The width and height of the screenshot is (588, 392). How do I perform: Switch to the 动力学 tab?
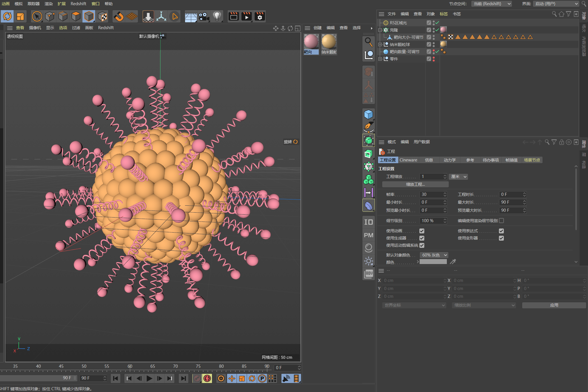[x=449, y=160]
